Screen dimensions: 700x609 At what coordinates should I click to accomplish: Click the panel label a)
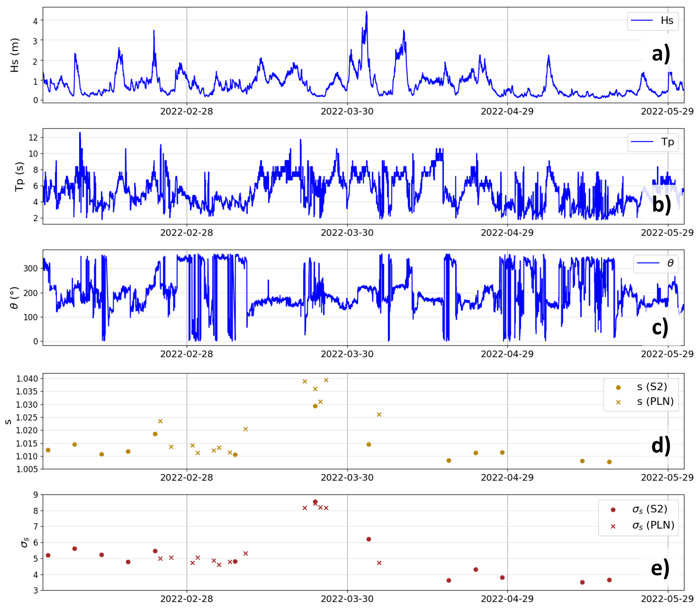pos(661,54)
